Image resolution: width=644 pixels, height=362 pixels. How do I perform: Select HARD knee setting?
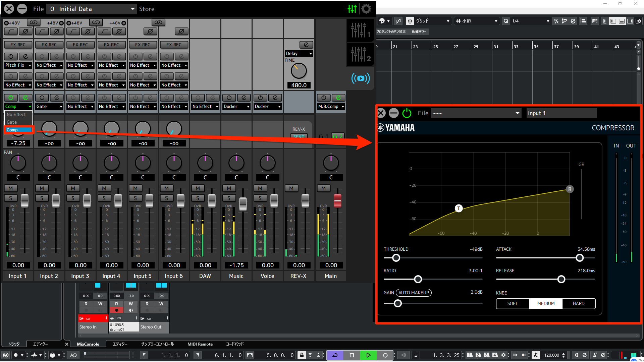pyautogui.click(x=579, y=303)
